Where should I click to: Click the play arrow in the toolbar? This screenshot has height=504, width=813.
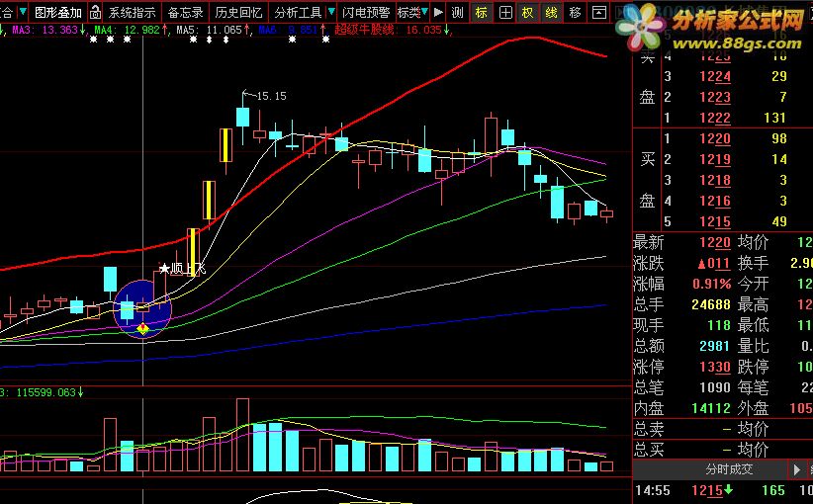438,12
